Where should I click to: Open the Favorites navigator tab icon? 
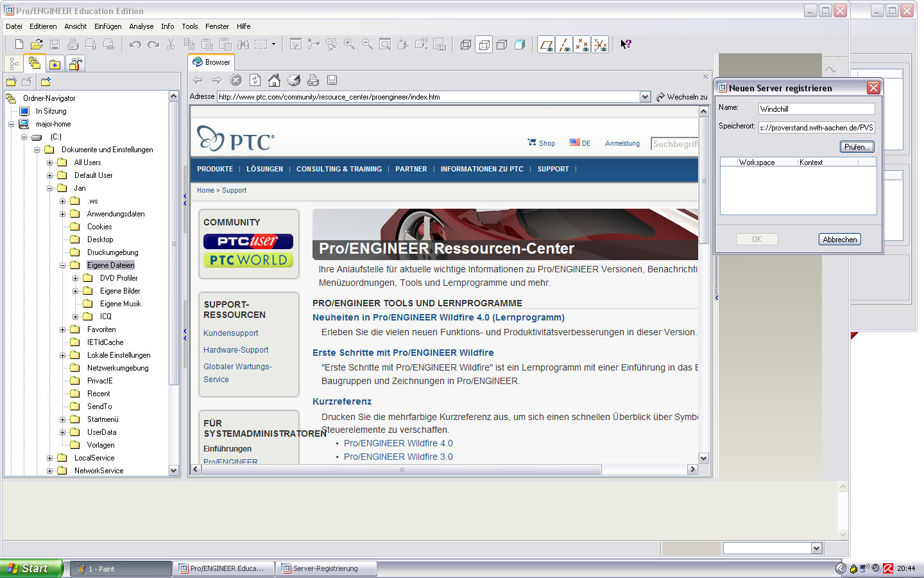point(55,64)
